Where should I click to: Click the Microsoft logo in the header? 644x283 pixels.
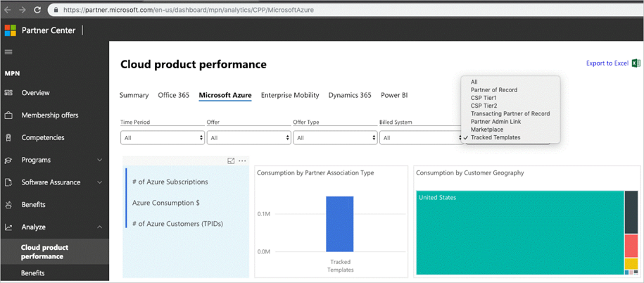11,30
